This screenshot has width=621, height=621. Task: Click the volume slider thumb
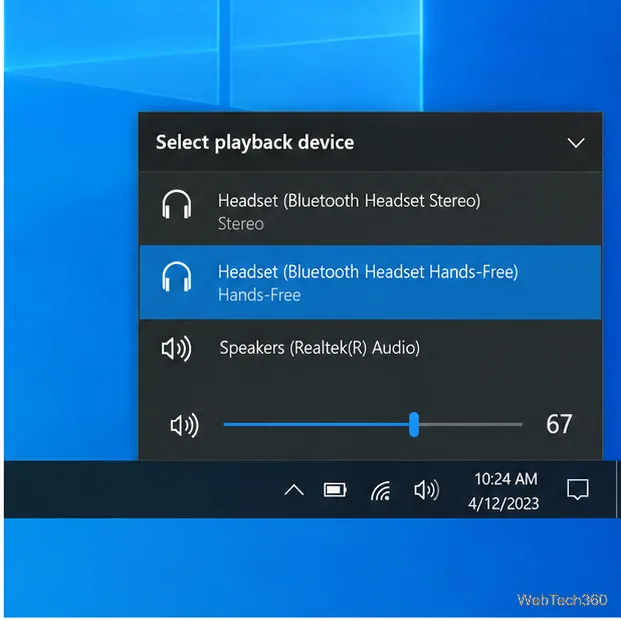(414, 425)
